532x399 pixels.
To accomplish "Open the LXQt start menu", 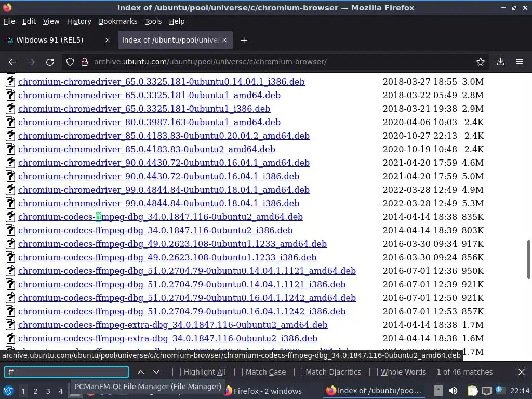I will pyautogui.click(x=8, y=391).
